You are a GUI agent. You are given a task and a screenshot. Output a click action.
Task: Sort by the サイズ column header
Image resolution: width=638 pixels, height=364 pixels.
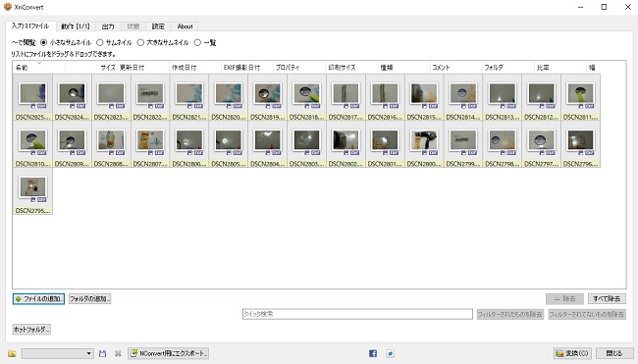pyautogui.click(x=91, y=68)
